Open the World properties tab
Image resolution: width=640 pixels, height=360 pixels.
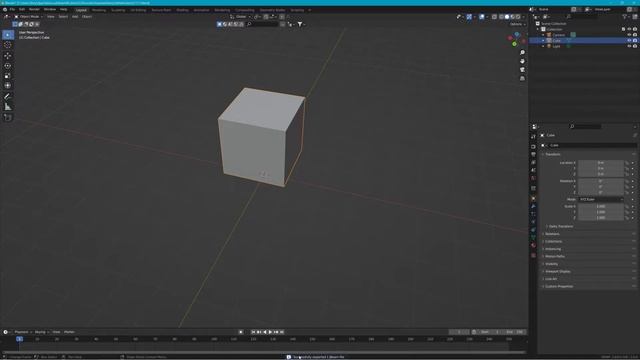click(x=533, y=178)
